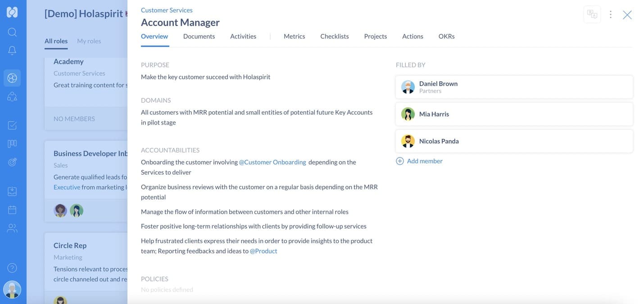Click the NO MEMBERS label on Academy card
Image resolution: width=644 pixels, height=304 pixels.
click(74, 119)
